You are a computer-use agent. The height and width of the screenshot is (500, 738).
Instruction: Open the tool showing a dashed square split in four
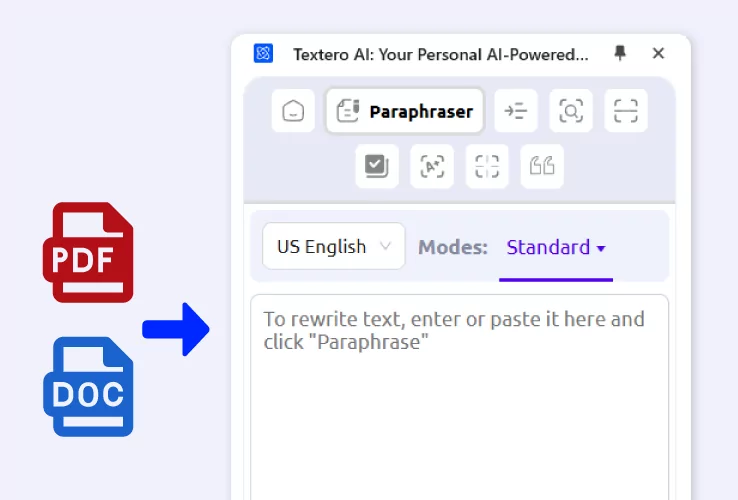click(487, 166)
